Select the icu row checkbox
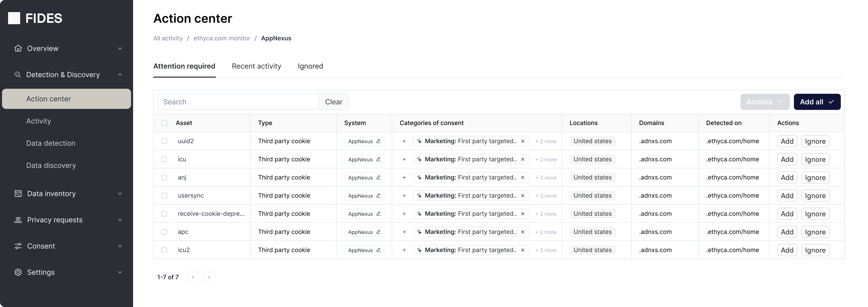The width and height of the screenshot is (868, 307). (164, 159)
